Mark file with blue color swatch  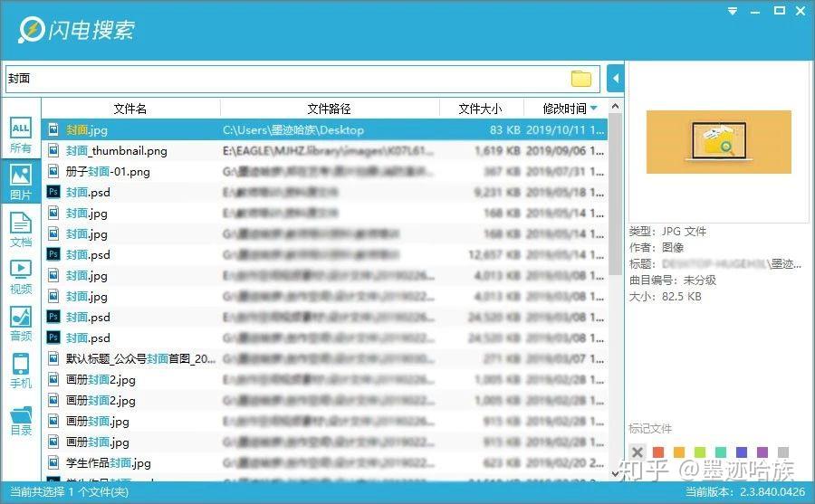coord(741,452)
